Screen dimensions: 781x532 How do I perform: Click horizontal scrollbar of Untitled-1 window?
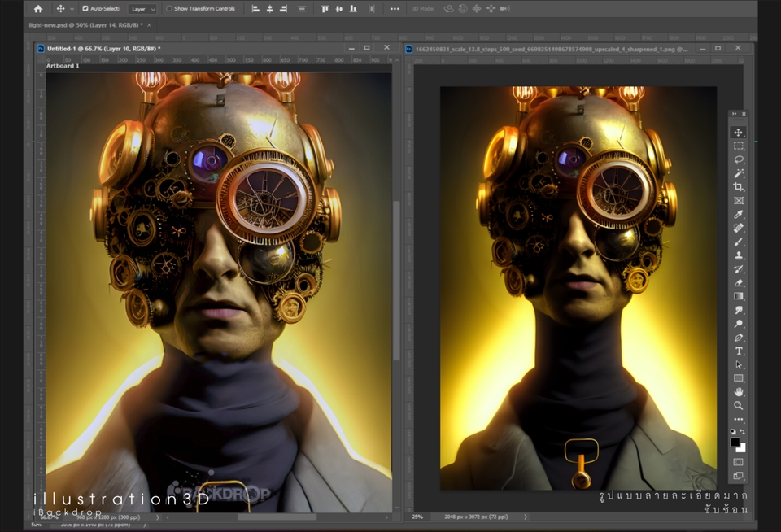pos(277,517)
